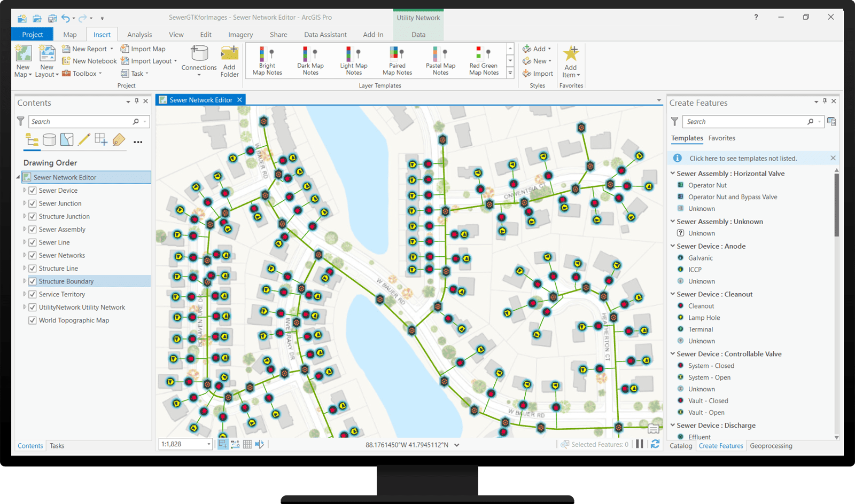
Task: Collapse Sewer Assembly : Horizontal Valve group
Action: pyautogui.click(x=673, y=174)
